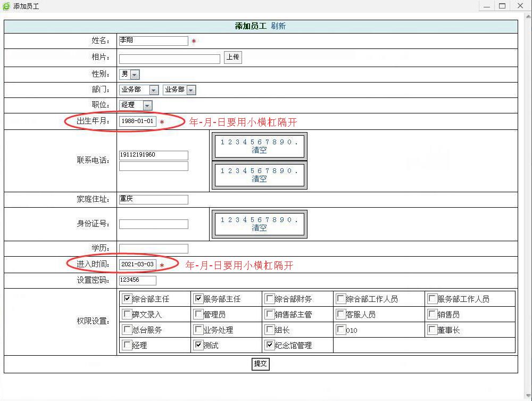This screenshot has width=532, height=401.
Task: Expand the first 部门 department dropdown
Action: (x=154, y=90)
